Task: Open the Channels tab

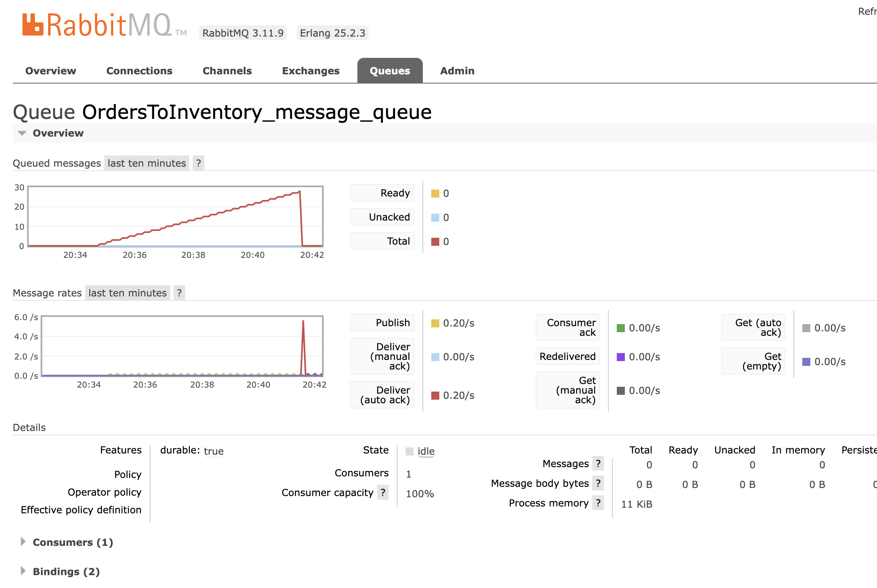Action: pos(227,71)
